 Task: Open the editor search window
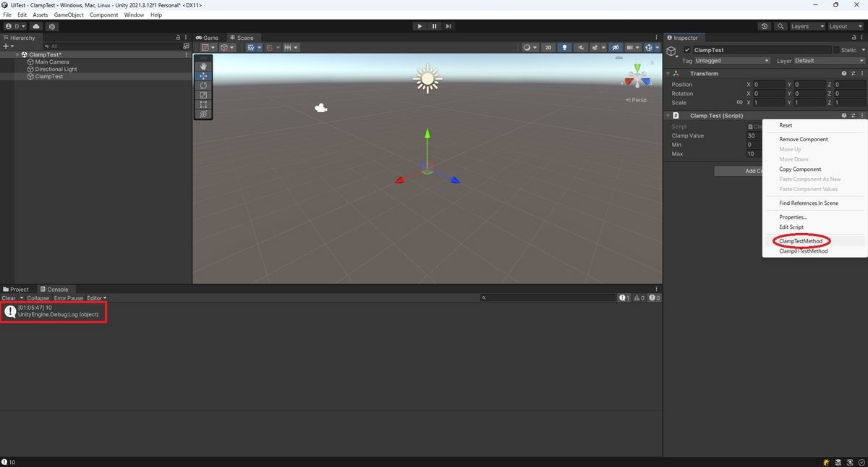point(780,26)
